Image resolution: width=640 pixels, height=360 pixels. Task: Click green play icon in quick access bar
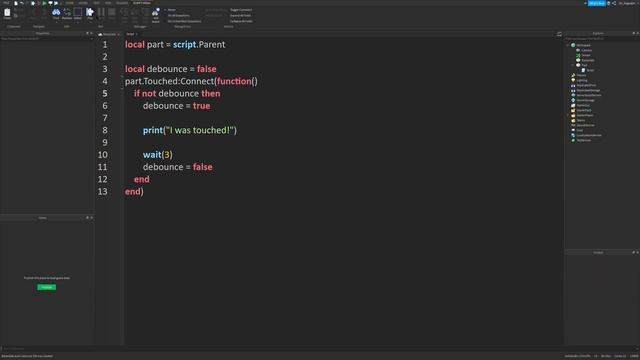tap(44, 3)
